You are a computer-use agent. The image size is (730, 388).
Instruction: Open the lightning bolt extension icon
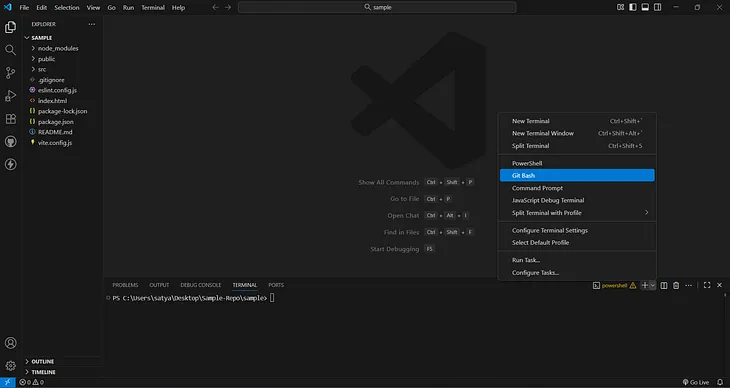coord(10,164)
